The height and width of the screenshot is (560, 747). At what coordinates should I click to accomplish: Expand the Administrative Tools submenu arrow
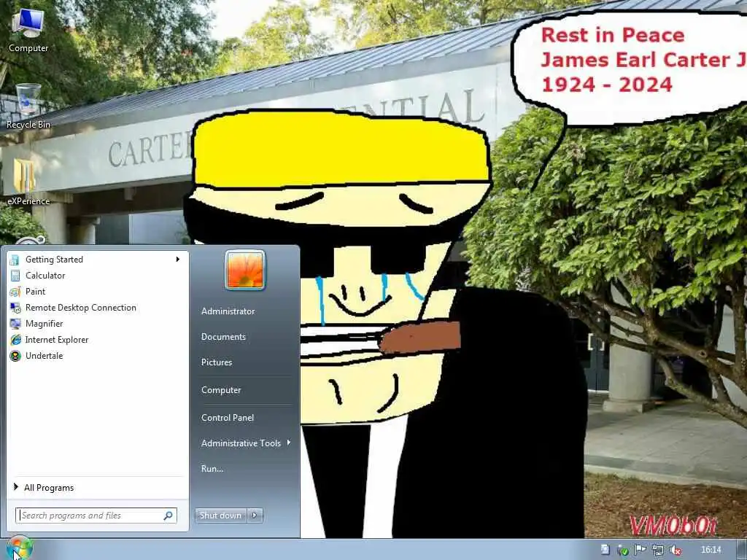click(x=289, y=443)
